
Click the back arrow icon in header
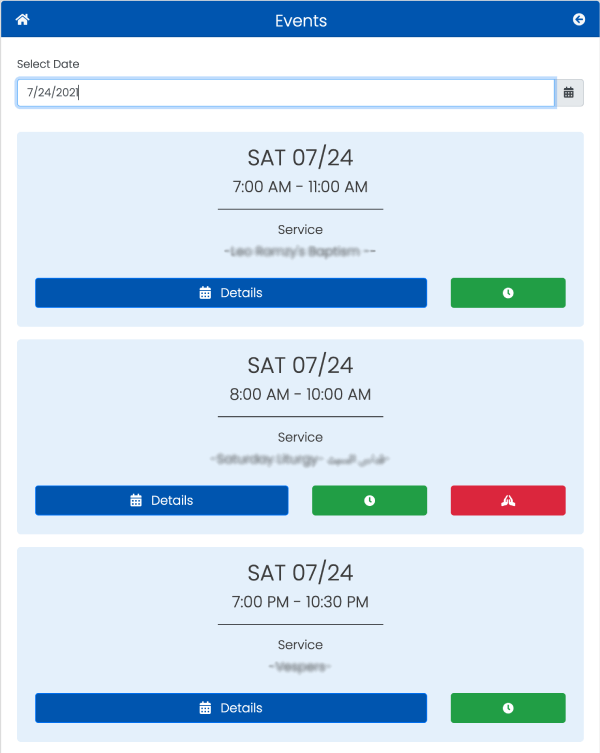click(579, 19)
